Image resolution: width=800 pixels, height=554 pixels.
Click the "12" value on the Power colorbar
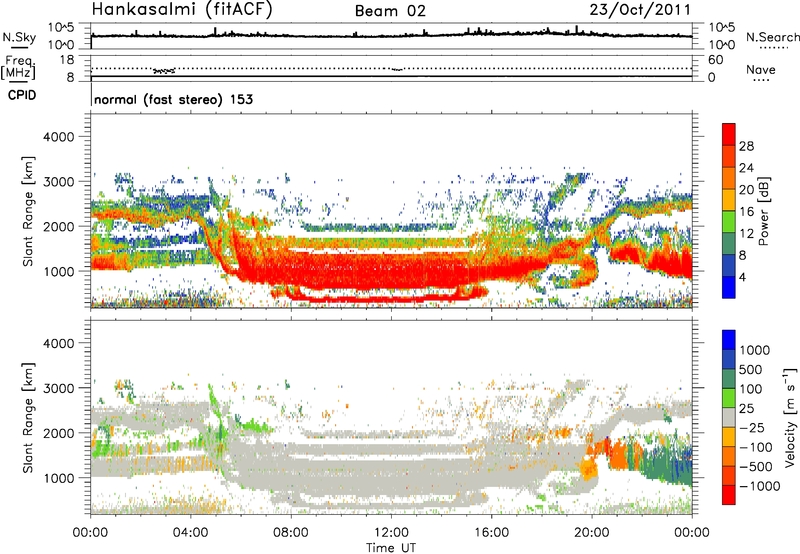[746, 234]
